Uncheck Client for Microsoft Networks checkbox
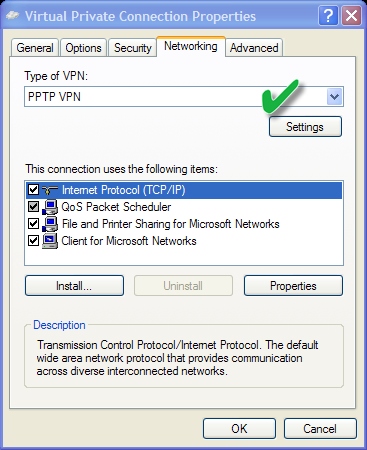The height and width of the screenshot is (450, 367). tap(33, 240)
